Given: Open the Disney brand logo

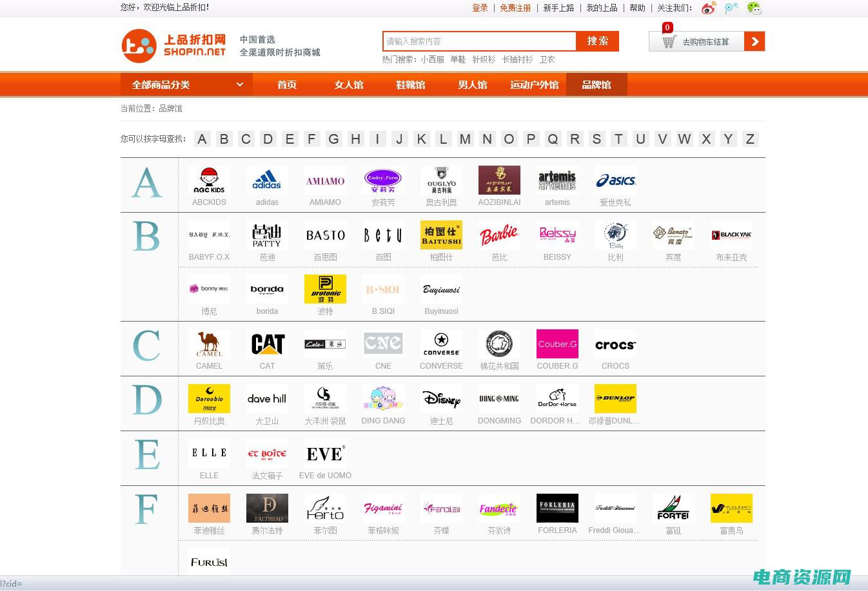Looking at the screenshot, I should [441, 399].
